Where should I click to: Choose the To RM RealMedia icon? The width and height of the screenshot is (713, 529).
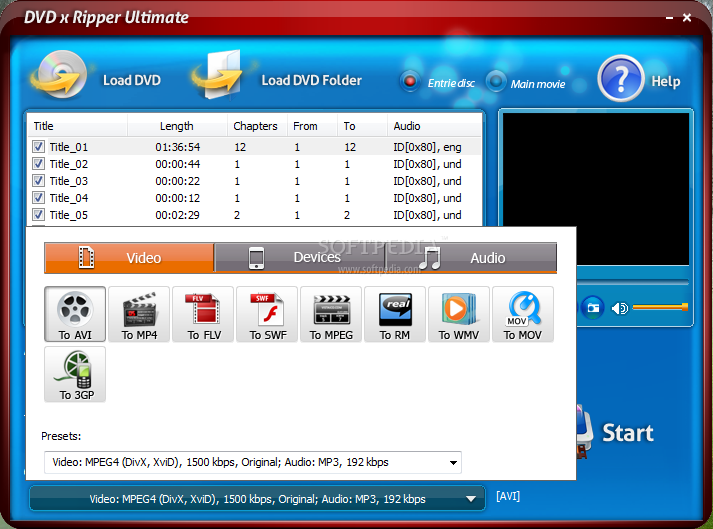point(395,314)
